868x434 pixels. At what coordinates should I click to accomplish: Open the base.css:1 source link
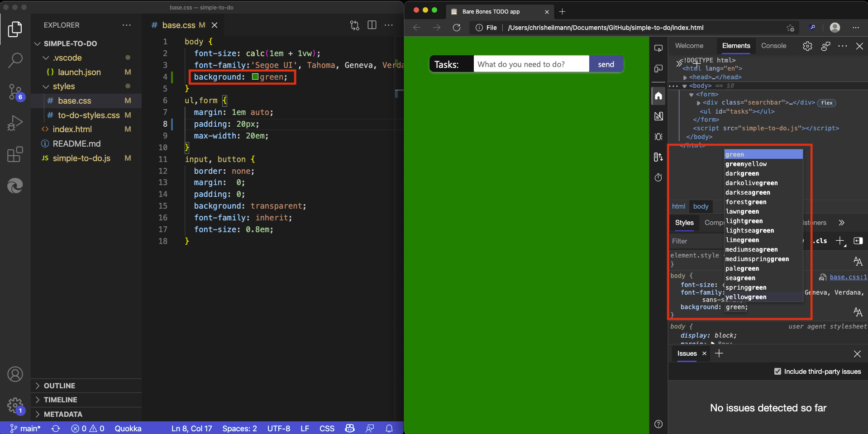click(x=848, y=277)
